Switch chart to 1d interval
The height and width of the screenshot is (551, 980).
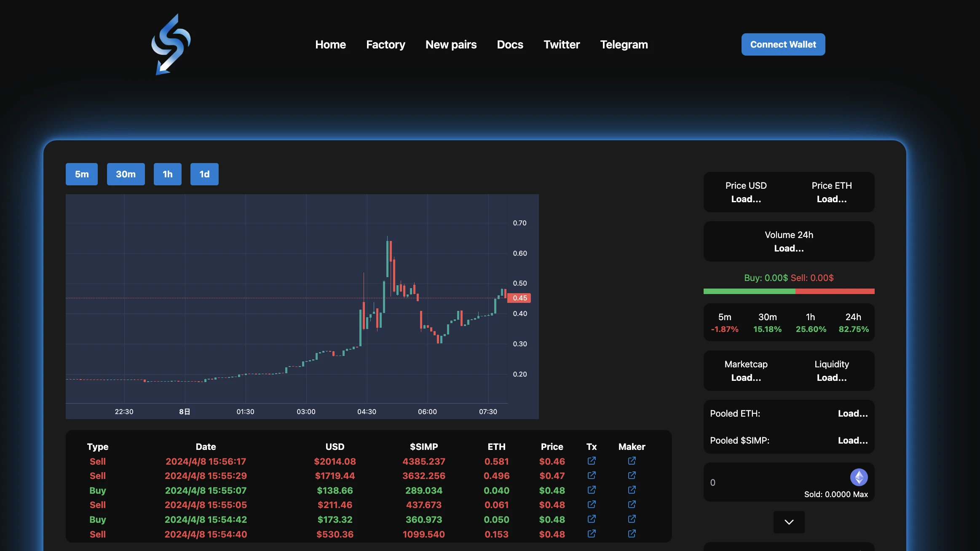coord(204,174)
